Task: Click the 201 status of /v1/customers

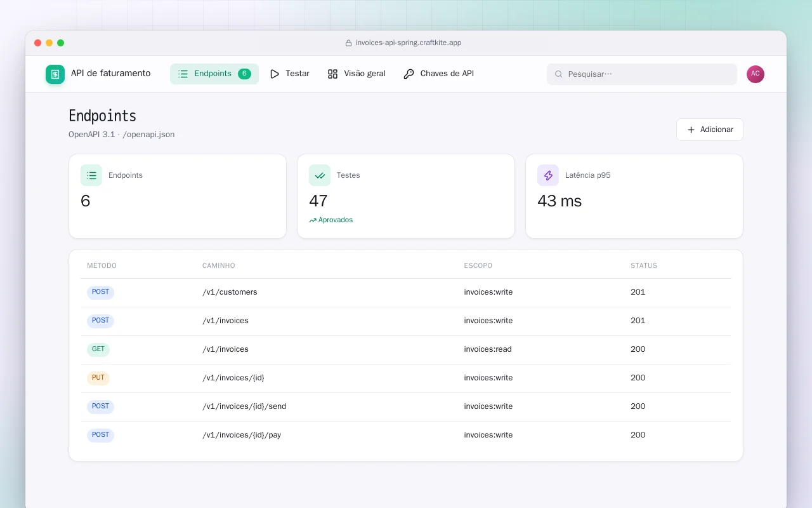Action: click(x=638, y=292)
